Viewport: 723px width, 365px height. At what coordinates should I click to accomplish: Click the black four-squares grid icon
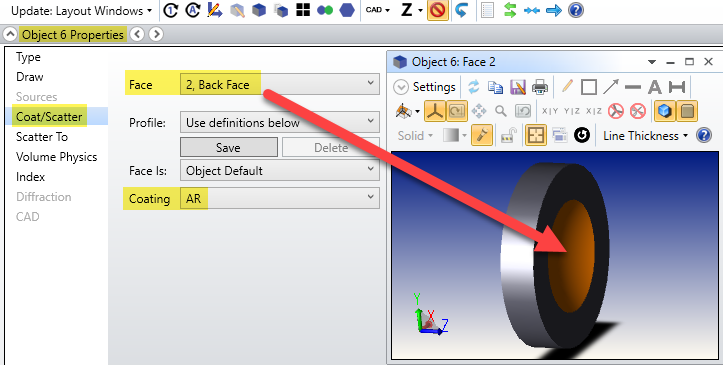tap(303, 10)
